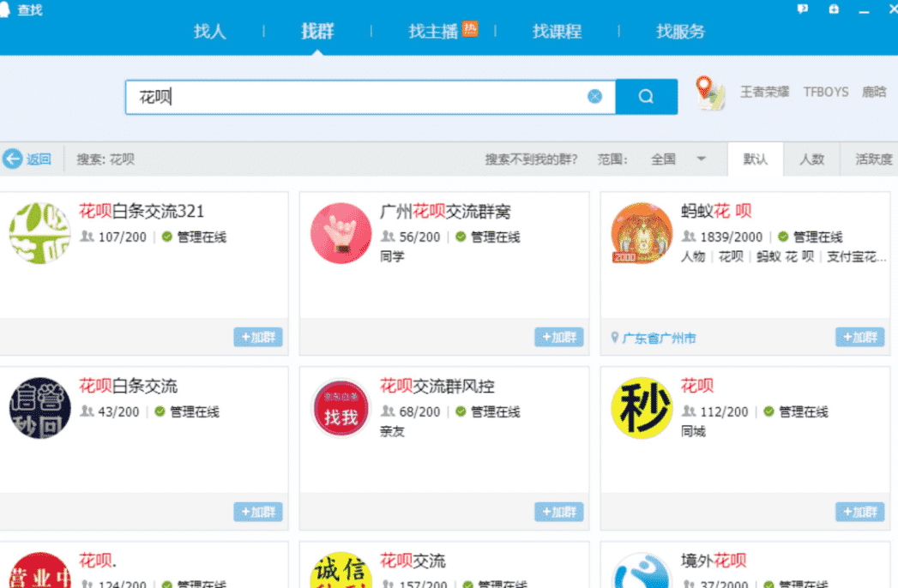Sort results by 人数

[x=811, y=159]
